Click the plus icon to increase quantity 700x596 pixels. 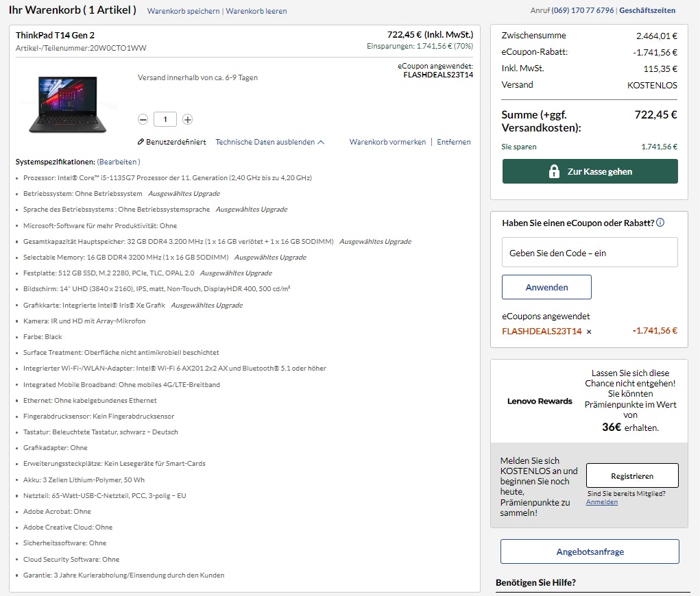pos(187,119)
